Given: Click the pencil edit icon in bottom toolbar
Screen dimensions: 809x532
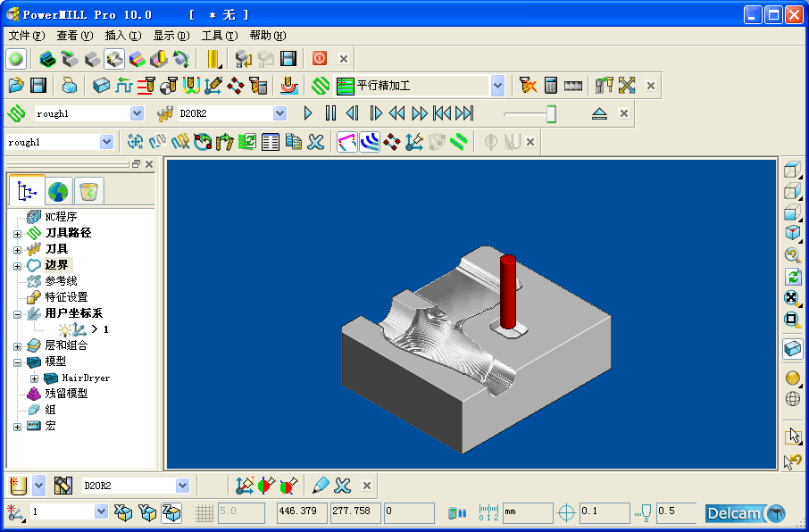Looking at the screenshot, I should coord(321,486).
